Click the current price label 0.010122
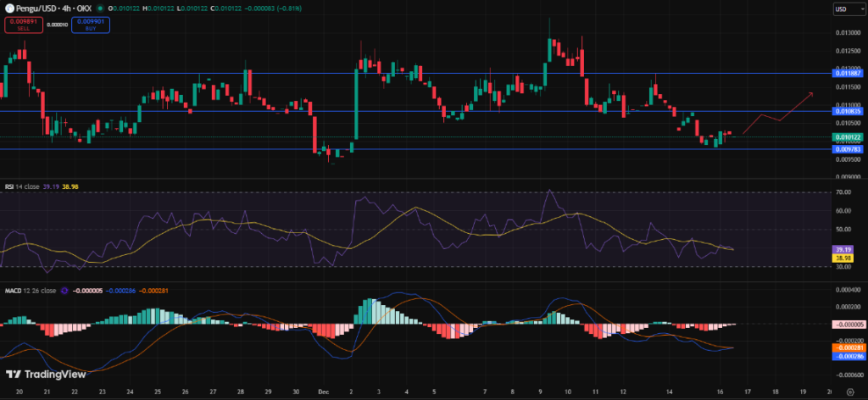 pos(848,137)
